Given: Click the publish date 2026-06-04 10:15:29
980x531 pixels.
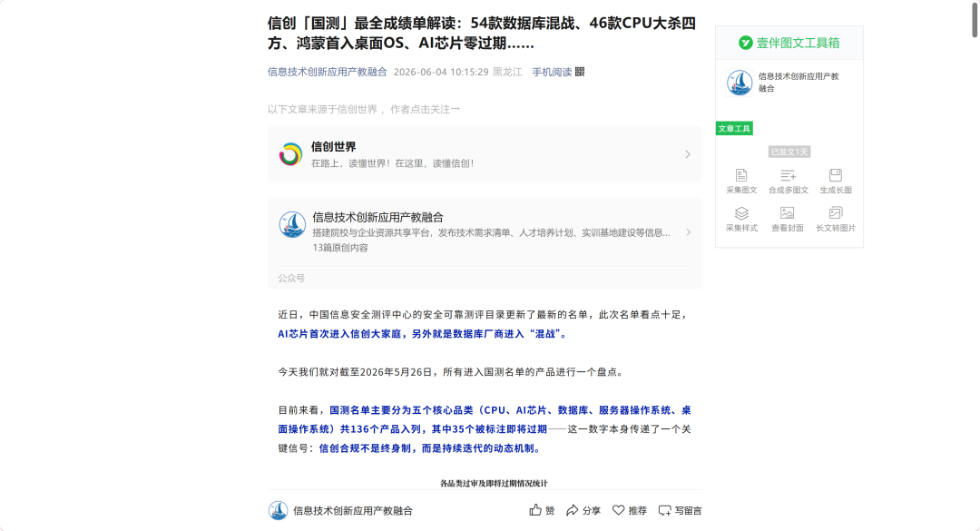Looking at the screenshot, I should click(x=441, y=72).
